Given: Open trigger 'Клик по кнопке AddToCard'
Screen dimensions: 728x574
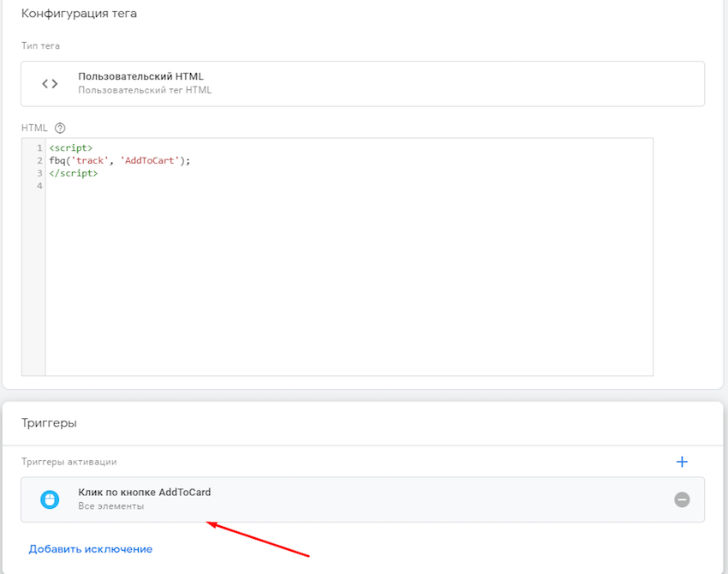Looking at the screenshot, I should pyautogui.click(x=144, y=493).
